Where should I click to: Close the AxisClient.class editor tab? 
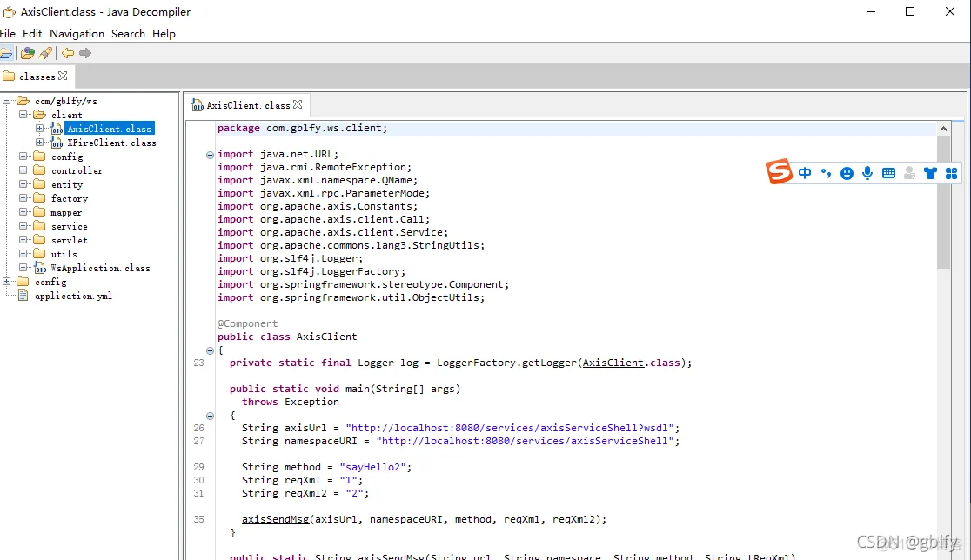pyautogui.click(x=298, y=104)
